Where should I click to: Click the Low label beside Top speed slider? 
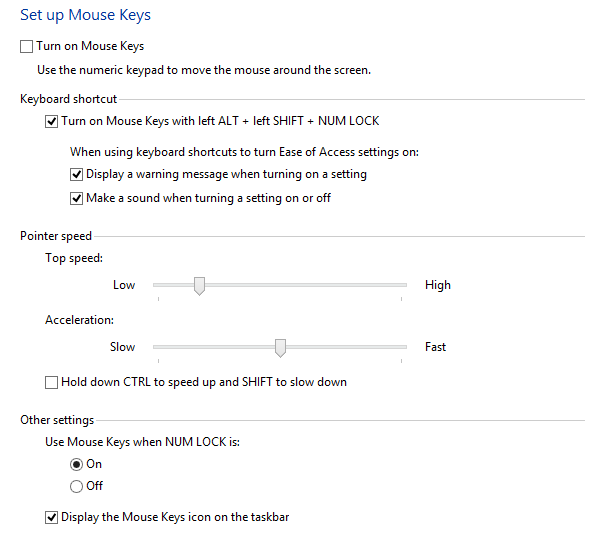[124, 285]
